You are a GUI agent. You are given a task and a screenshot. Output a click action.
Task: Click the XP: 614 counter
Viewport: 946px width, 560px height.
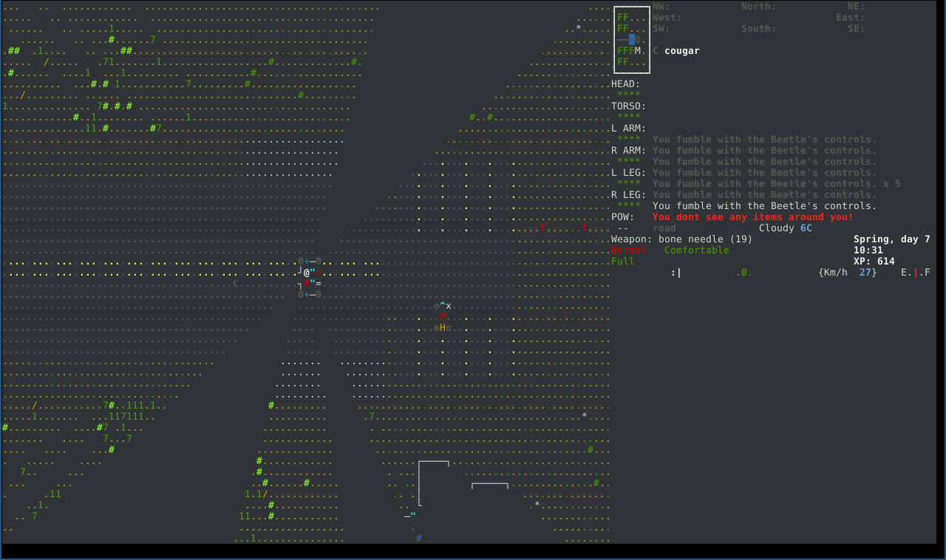[x=874, y=262]
